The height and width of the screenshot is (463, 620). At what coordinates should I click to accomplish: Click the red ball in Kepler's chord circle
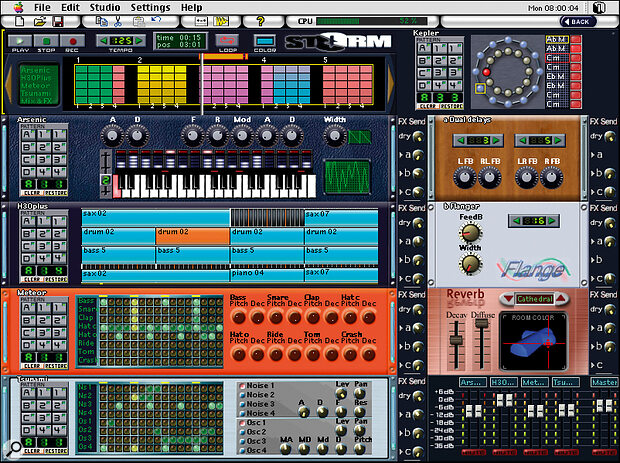(486, 72)
